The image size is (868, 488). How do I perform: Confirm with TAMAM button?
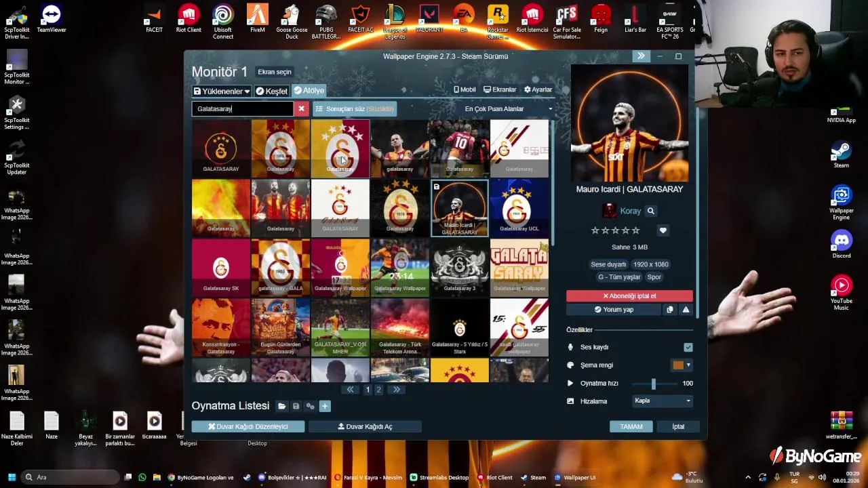coord(631,426)
